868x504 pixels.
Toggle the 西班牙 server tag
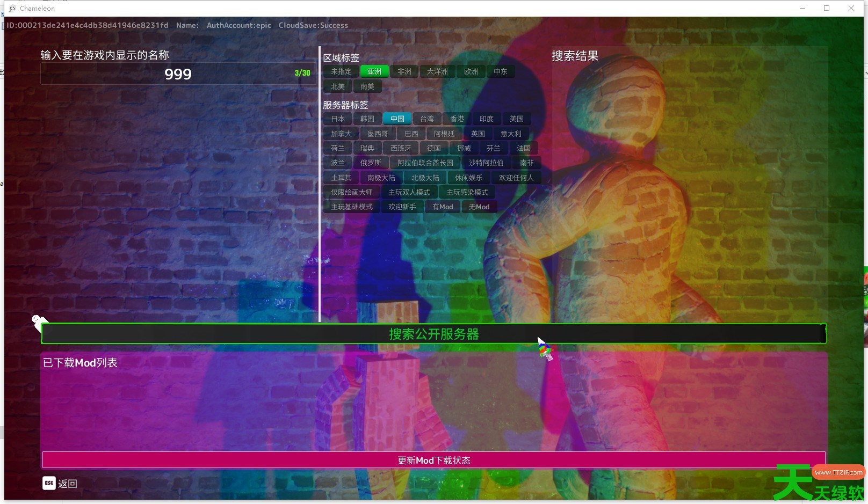401,148
